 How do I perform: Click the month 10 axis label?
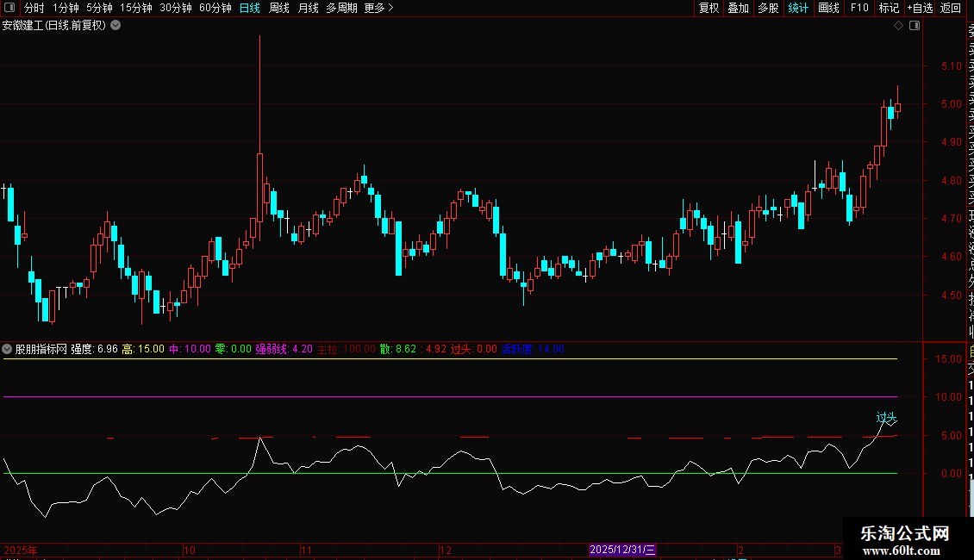pos(190,550)
